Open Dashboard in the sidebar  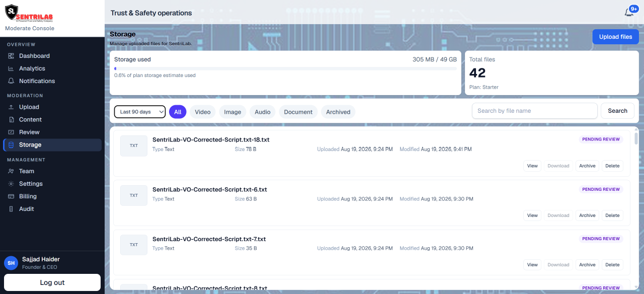(52, 56)
